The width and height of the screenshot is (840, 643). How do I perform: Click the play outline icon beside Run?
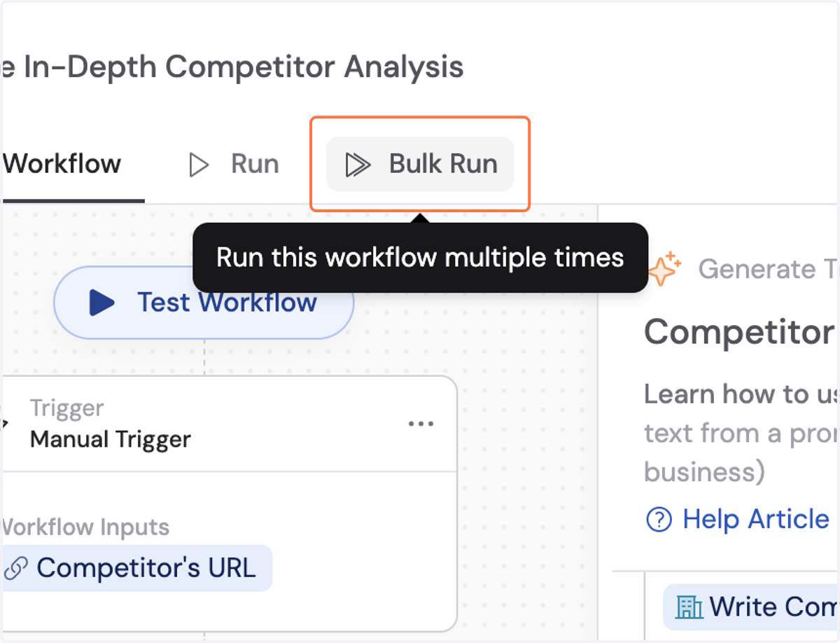tap(199, 165)
